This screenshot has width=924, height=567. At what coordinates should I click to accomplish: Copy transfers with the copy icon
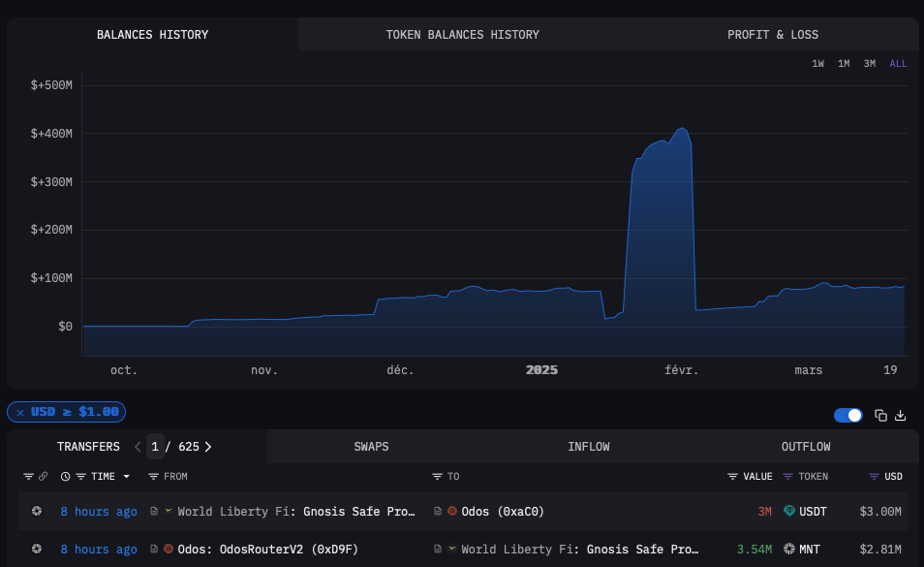tap(881, 416)
